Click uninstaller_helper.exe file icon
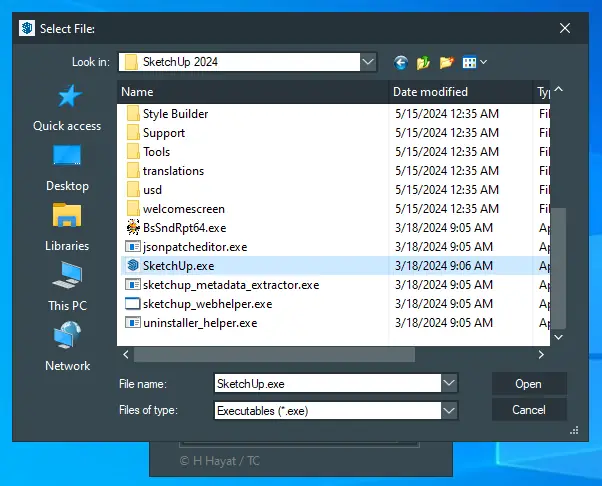Image resolution: width=602 pixels, height=486 pixels. coord(133,322)
